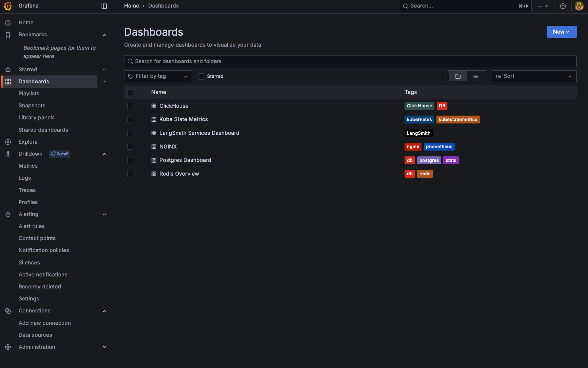Check the LangSmith Services Dashboard checkbox

(130, 133)
